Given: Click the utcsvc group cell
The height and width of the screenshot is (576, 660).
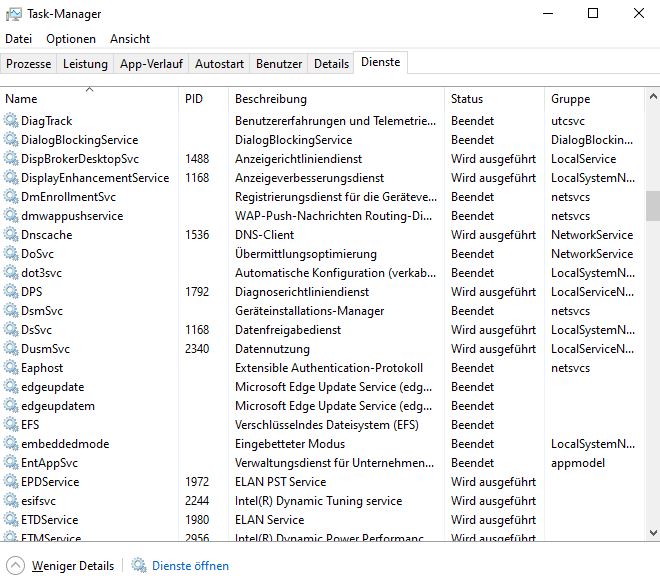Looking at the screenshot, I should point(568,121).
